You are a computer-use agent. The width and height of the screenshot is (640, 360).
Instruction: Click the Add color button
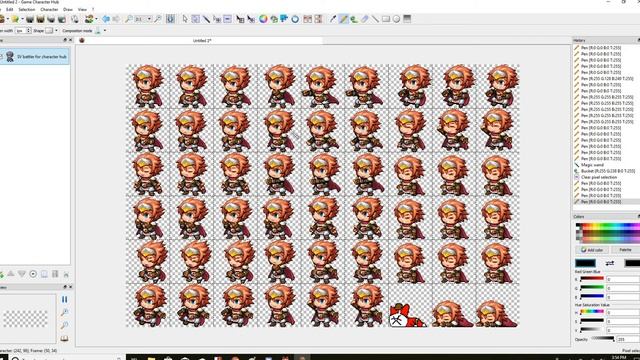pyautogui.click(x=592, y=250)
